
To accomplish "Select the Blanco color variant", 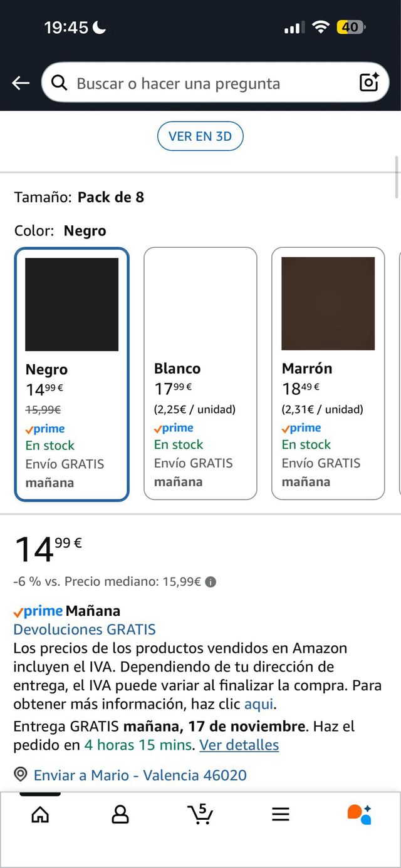I will pos(200,372).
